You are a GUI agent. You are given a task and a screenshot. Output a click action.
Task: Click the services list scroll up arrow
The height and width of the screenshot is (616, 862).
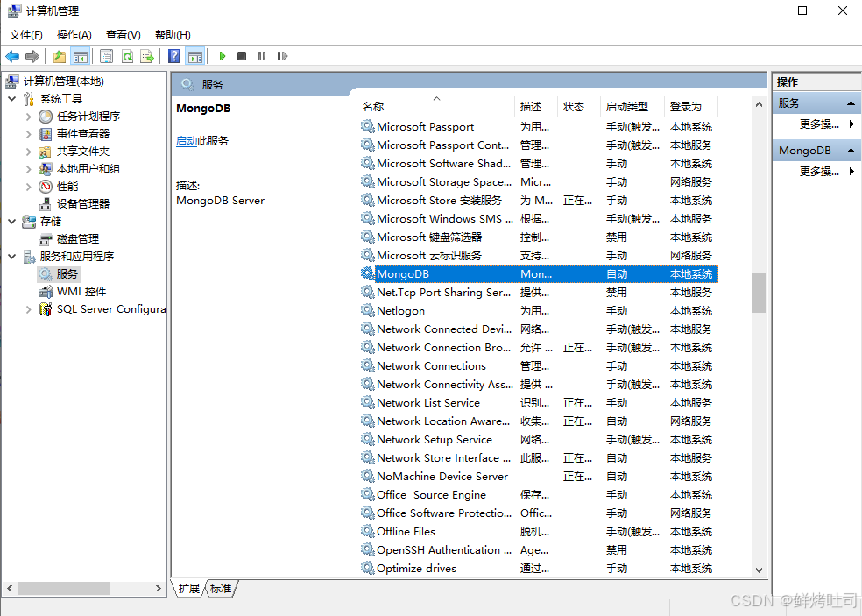[760, 104]
